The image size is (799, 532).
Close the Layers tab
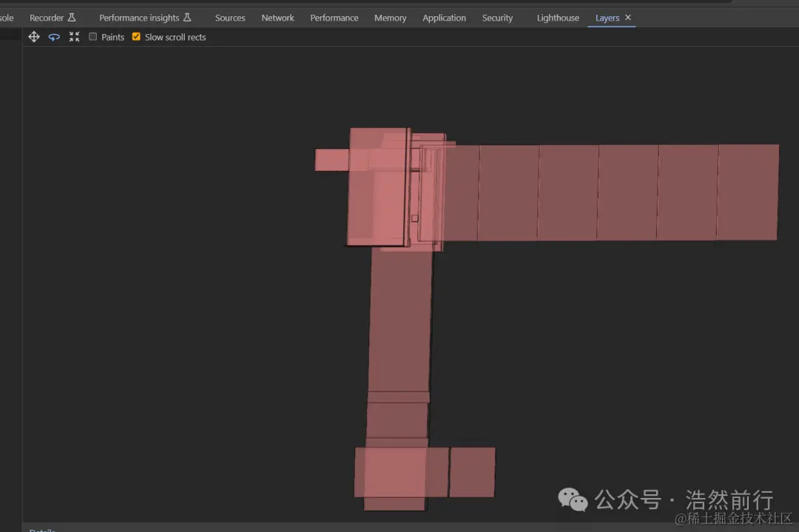628,17
